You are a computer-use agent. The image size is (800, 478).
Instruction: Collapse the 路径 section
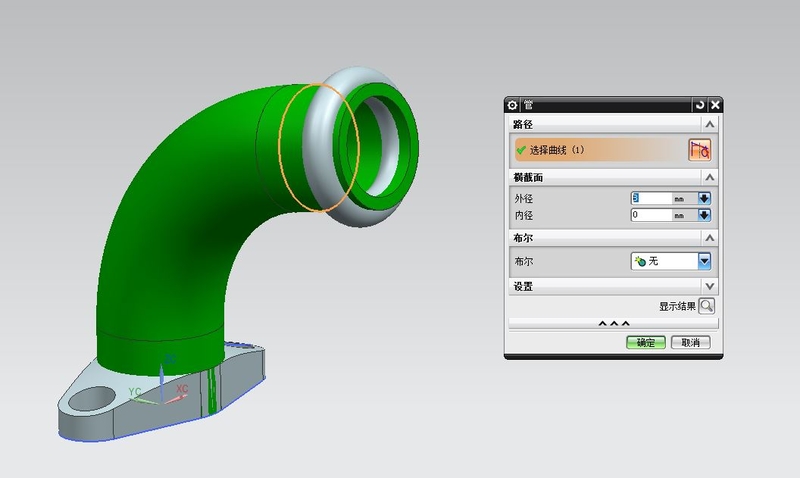coord(709,124)
